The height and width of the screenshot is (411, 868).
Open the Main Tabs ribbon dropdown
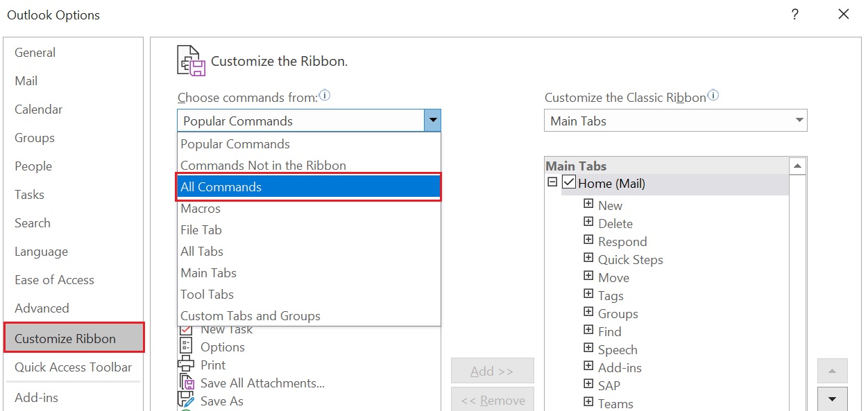(676, 121)
